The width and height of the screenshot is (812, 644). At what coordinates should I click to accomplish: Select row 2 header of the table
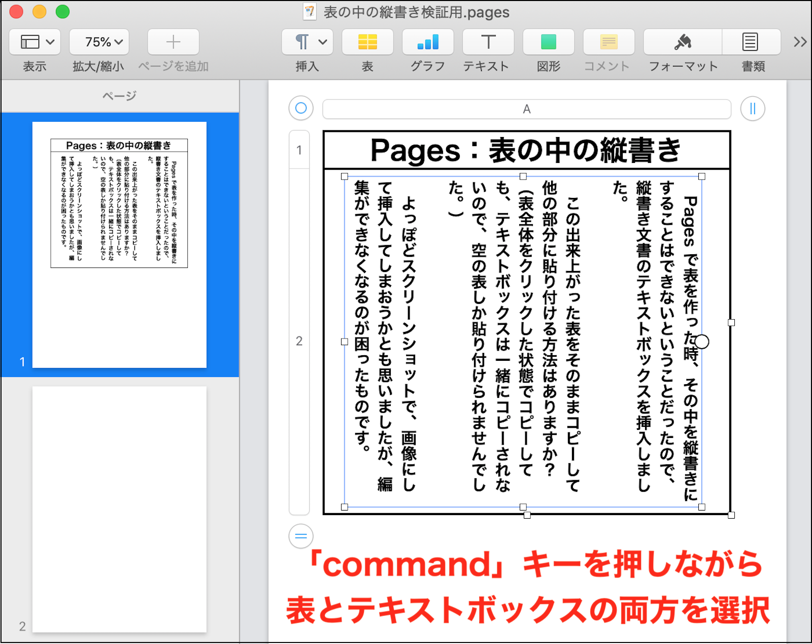299,341
